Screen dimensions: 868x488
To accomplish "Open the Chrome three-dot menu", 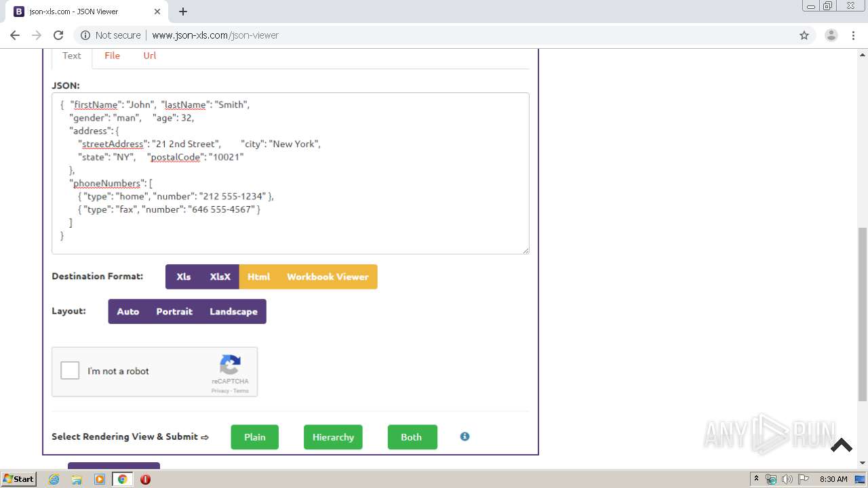I will [x=853, y=35].
